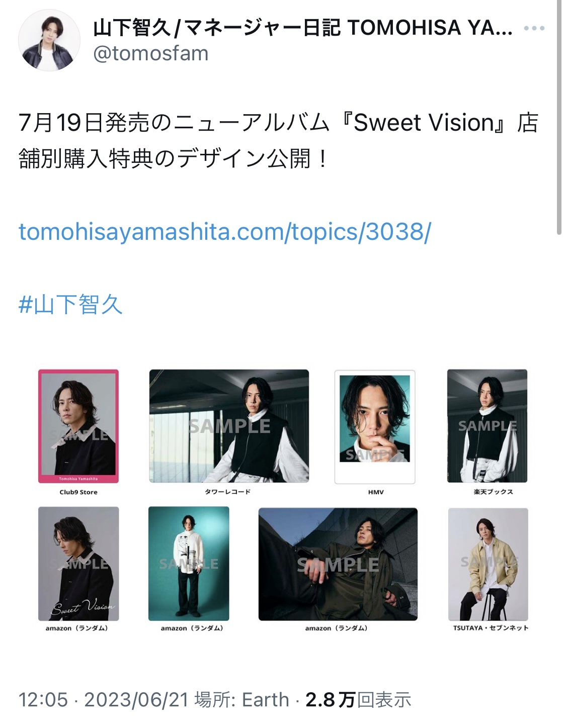Open the 2023/06/21 post date
This screenshot has height=728, width=566.
tap(136, 699)
